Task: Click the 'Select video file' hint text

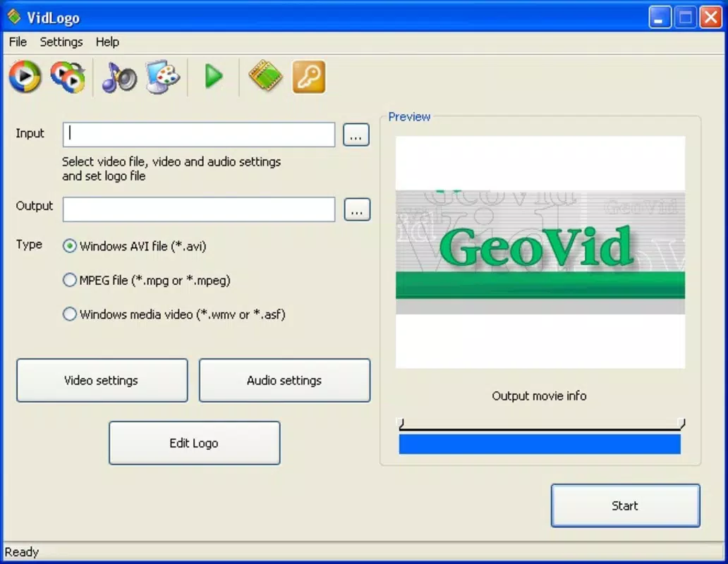Action: (x=171, y=168)
